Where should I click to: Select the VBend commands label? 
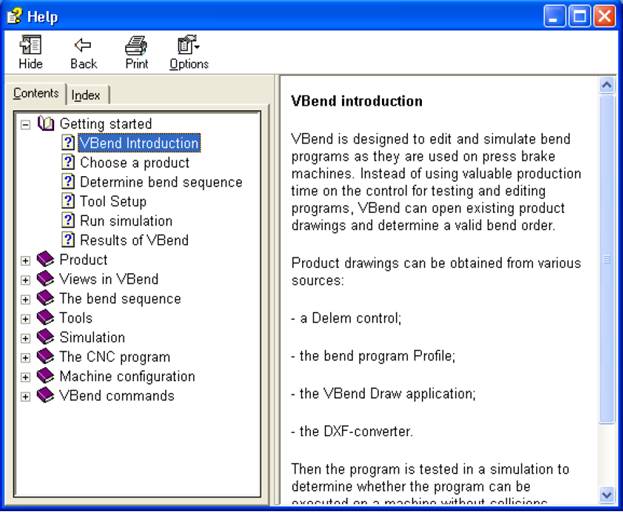coord(117,396)
